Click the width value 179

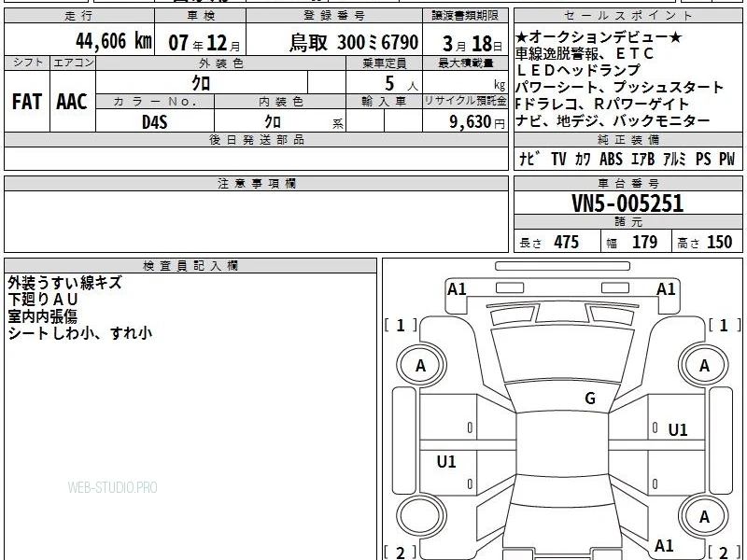click(644, 242)
